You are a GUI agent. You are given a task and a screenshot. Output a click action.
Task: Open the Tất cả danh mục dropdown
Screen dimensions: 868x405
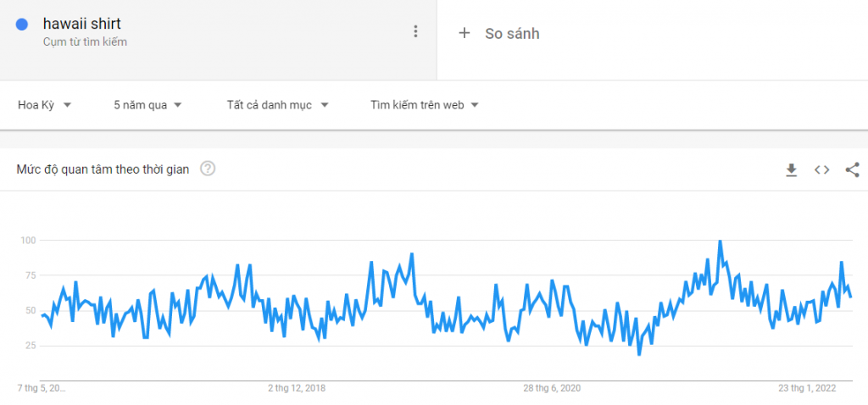pos(277,105)
